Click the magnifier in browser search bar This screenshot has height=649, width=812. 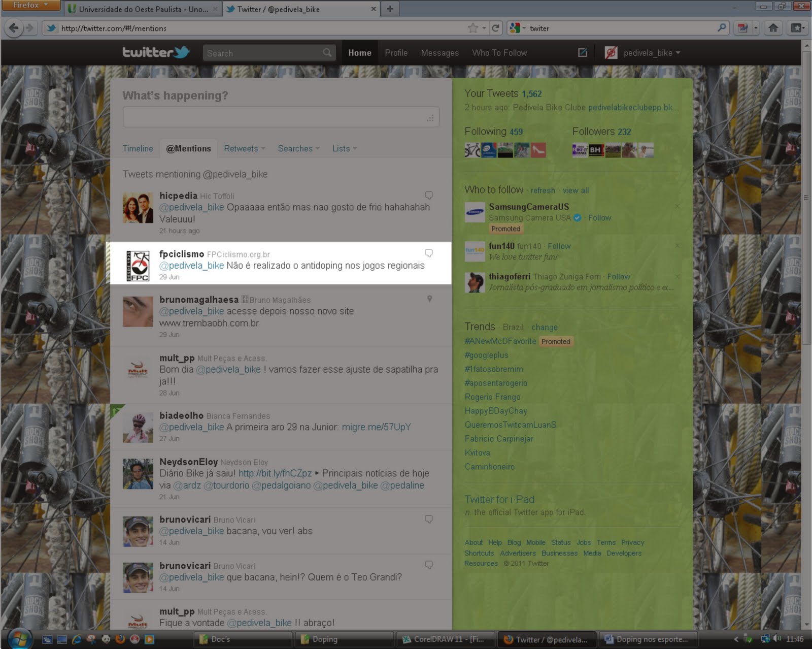pyautogui.click(x=722, y=28)
